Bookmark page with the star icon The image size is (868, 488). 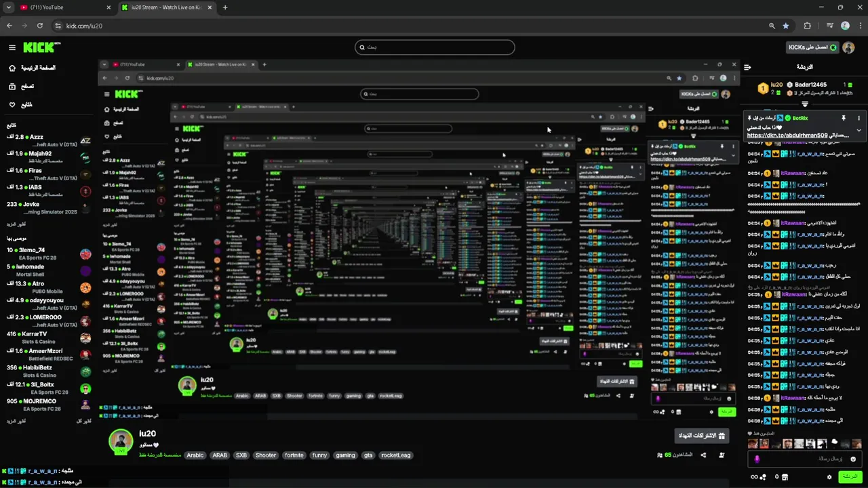[x=786, y=26]
